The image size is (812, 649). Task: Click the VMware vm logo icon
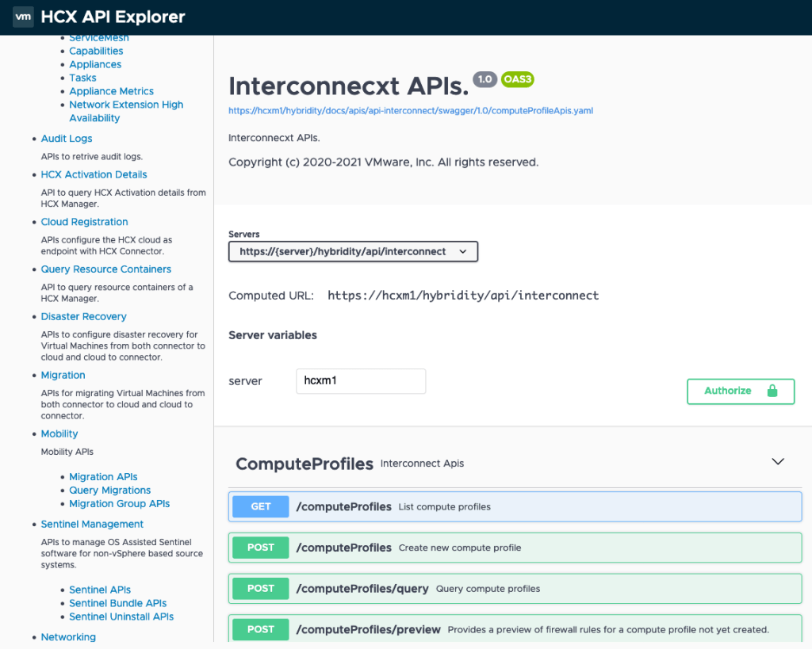click(23, 16)
